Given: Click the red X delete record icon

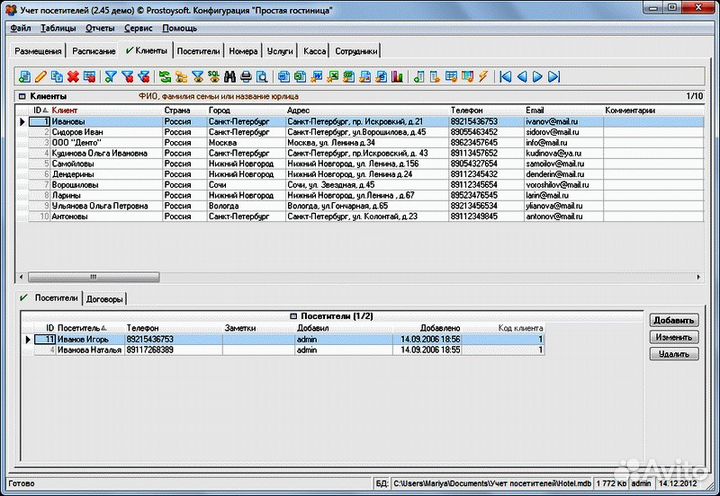Looking at the screenshot, I should 73,77.
